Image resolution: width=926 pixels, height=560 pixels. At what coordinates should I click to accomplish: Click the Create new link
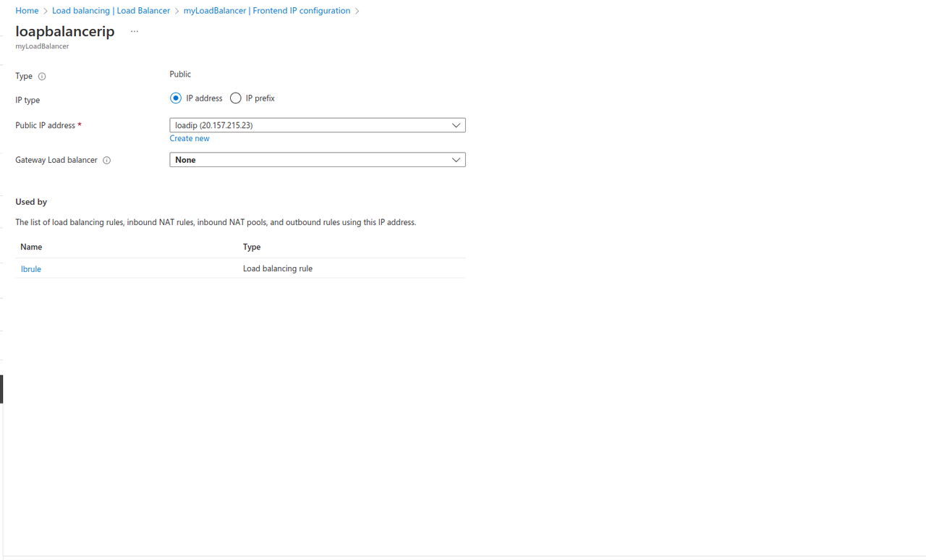pyautogui.click(x=189, y=138)
